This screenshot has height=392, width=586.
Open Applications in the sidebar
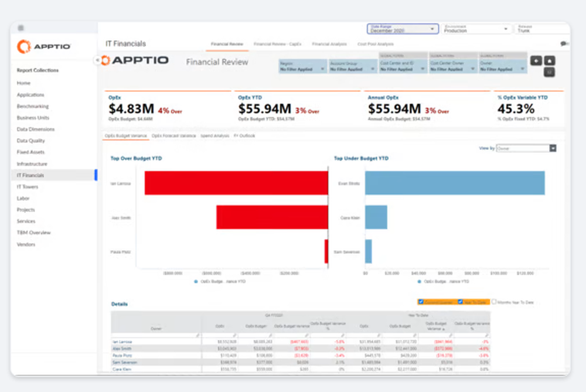[x=30, y=94]
